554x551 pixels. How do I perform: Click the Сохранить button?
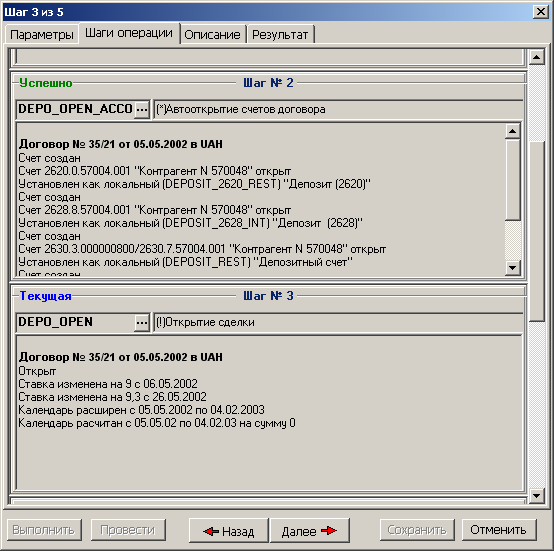click(417, 530)
